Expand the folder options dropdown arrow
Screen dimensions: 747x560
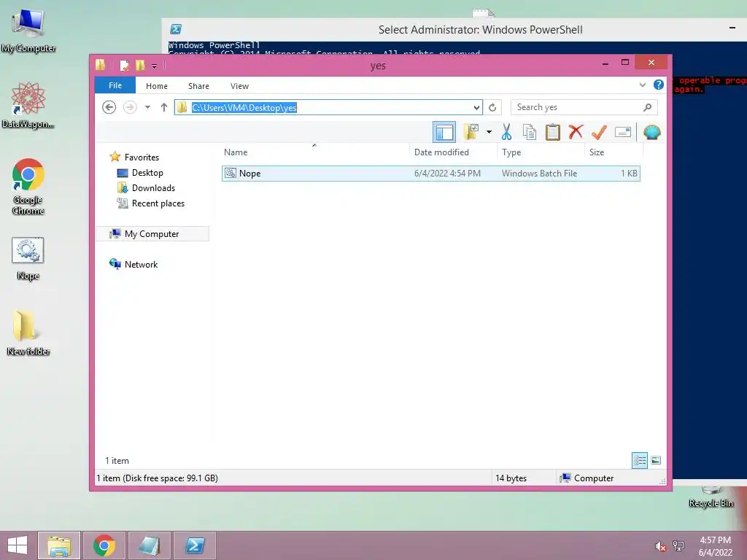pos(489,132)
